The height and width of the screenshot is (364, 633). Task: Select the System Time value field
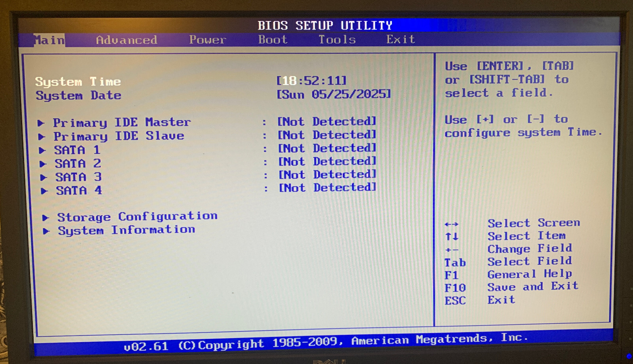tap(311, 81)
